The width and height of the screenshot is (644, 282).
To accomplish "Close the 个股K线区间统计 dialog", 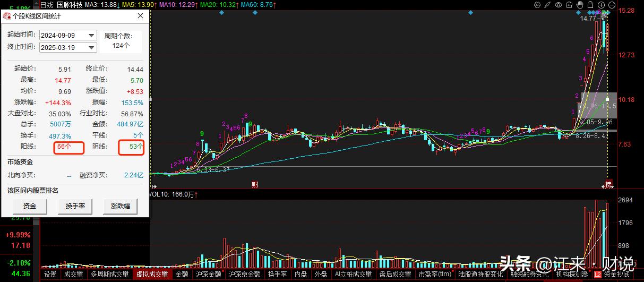I will pos(141,16).
